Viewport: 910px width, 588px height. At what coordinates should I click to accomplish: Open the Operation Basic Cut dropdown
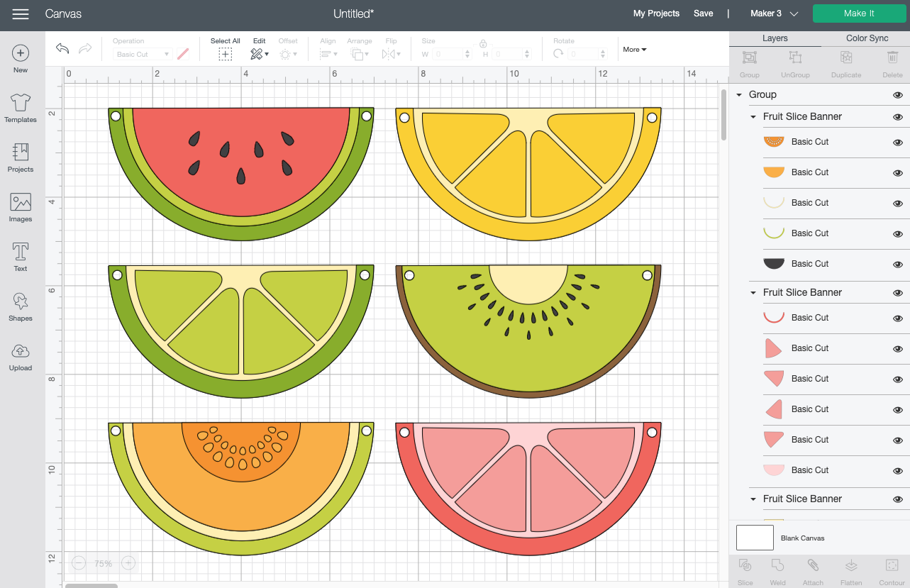(x=143, y=54)
